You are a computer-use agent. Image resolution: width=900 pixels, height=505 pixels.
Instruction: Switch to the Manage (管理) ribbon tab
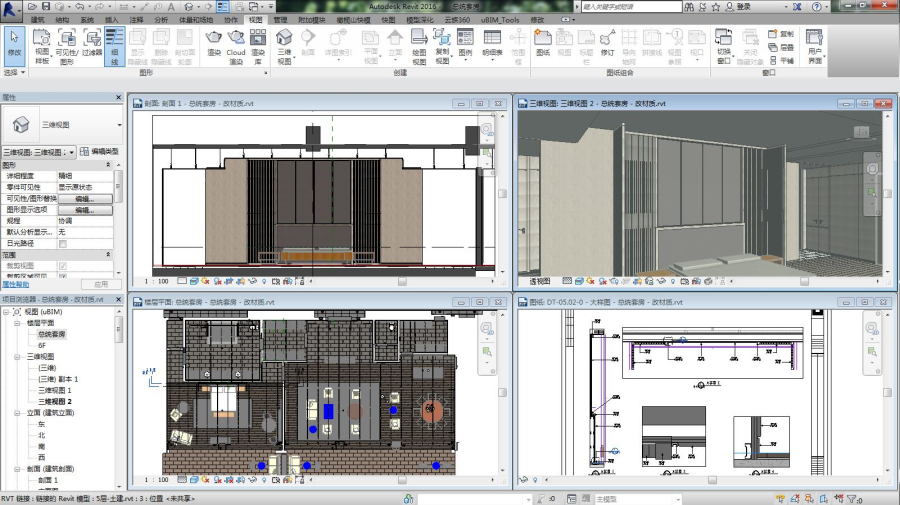[x=280, y=20]
